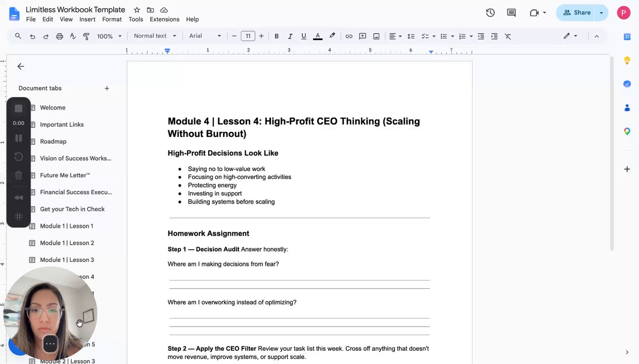
Task: Toggle the checklist button
Action: (425, 36)
